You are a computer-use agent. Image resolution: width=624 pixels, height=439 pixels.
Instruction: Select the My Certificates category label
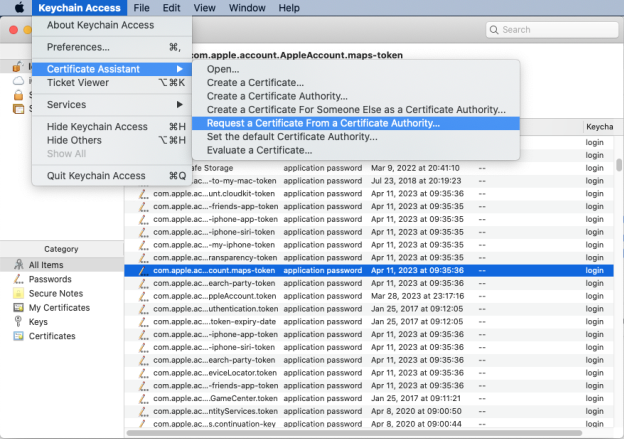[x=59, y=308]
